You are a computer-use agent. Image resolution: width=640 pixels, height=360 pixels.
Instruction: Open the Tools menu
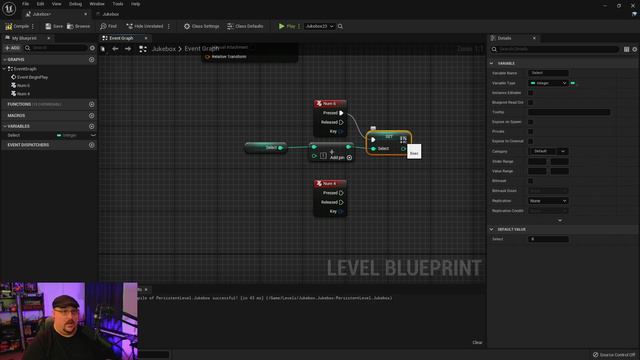[x=118, y=4]
